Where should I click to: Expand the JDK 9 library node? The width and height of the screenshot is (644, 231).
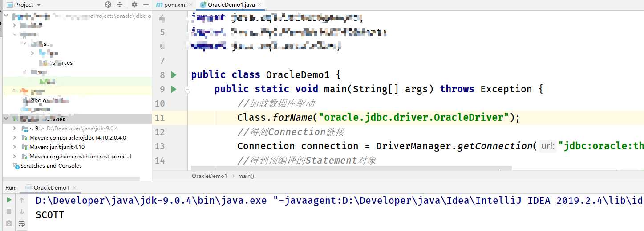15,128
